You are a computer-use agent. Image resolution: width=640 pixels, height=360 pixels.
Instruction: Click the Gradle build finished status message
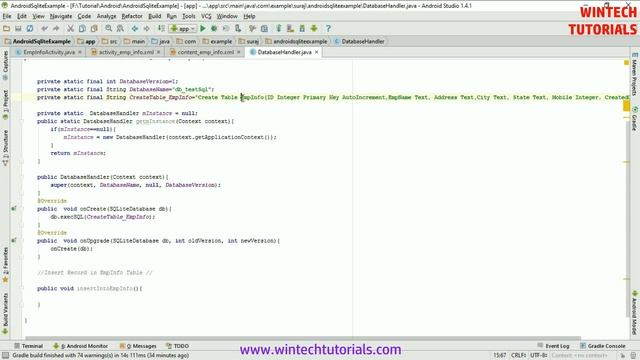pos(100,356)
